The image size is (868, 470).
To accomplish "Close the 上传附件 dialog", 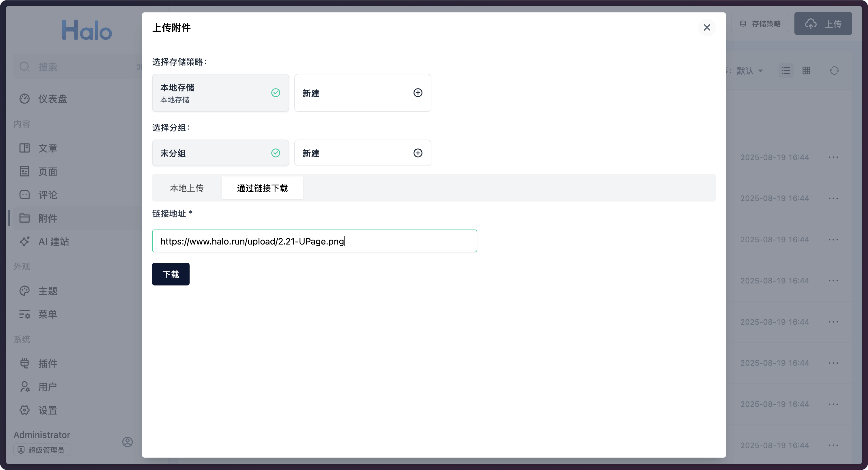I will coord(707,28).
